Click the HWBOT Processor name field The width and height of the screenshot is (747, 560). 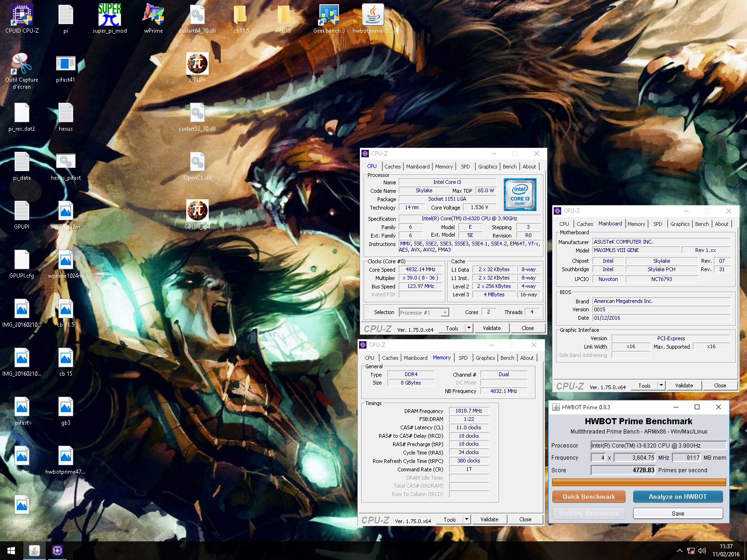[658, 445]
